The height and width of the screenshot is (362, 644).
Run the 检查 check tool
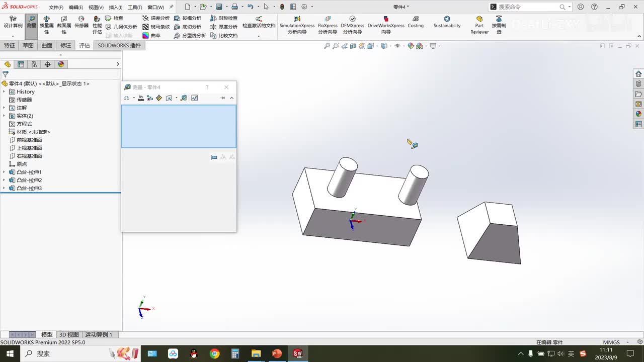pos(114,18)
